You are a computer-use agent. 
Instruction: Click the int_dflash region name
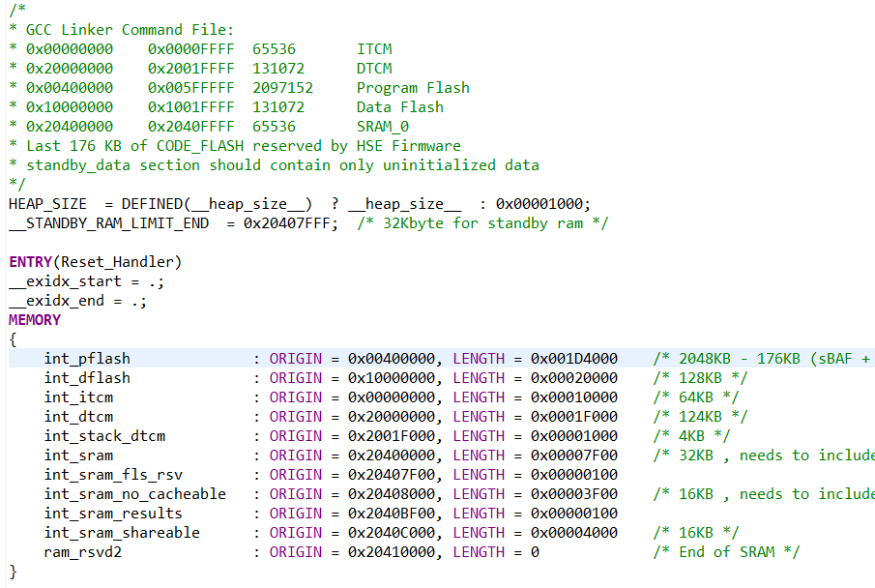tap(87, 378)
